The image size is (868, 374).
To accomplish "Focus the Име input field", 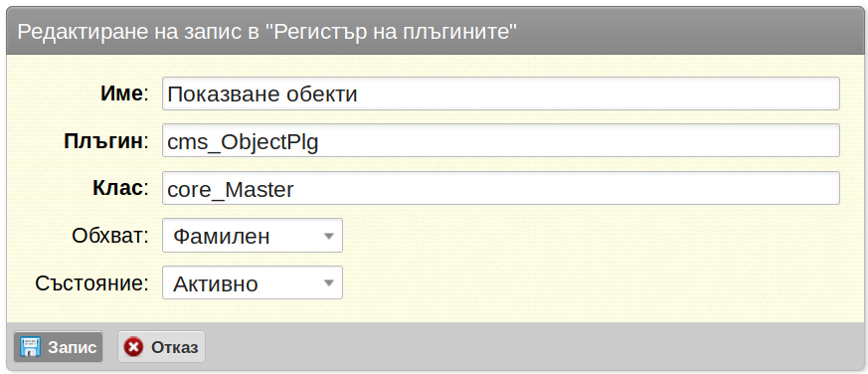I will click(x=501, y=93).
